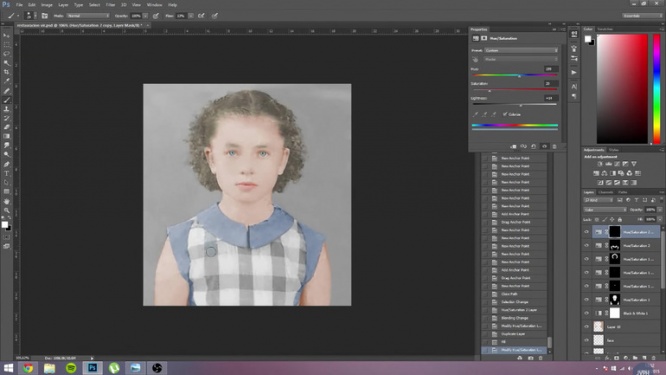Select the Closed Path history state
Viewport: 666px width, 375px height.
515,294
